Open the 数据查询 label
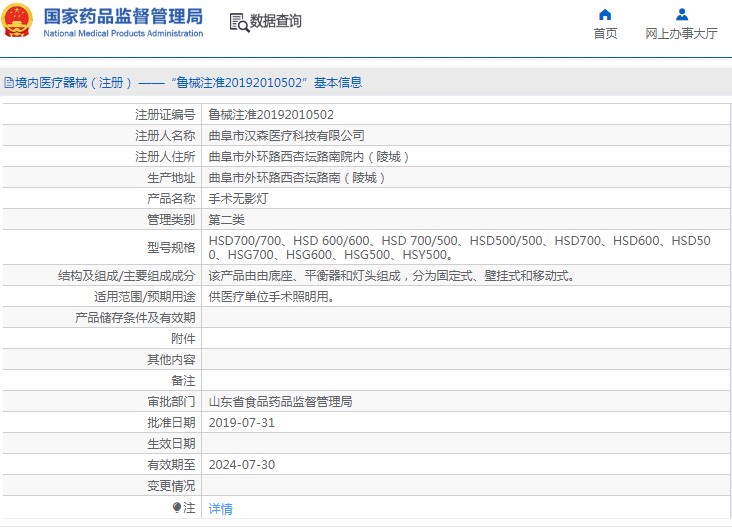The image size is (732, 527). pos(275,21)
